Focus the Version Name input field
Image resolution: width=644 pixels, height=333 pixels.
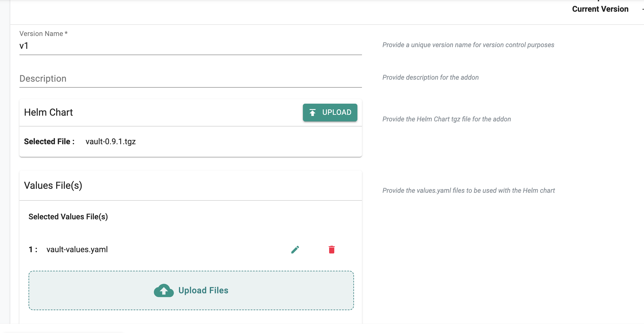coord(191,46)
